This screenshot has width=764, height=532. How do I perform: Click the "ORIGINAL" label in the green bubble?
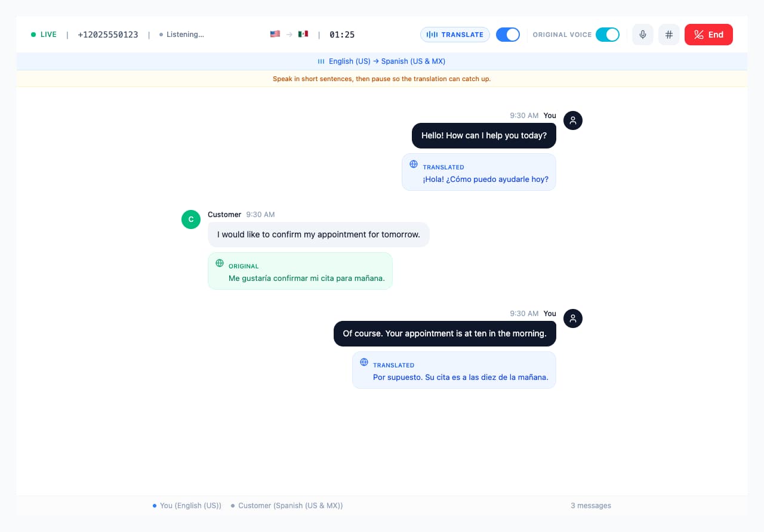tap(244, 267)
